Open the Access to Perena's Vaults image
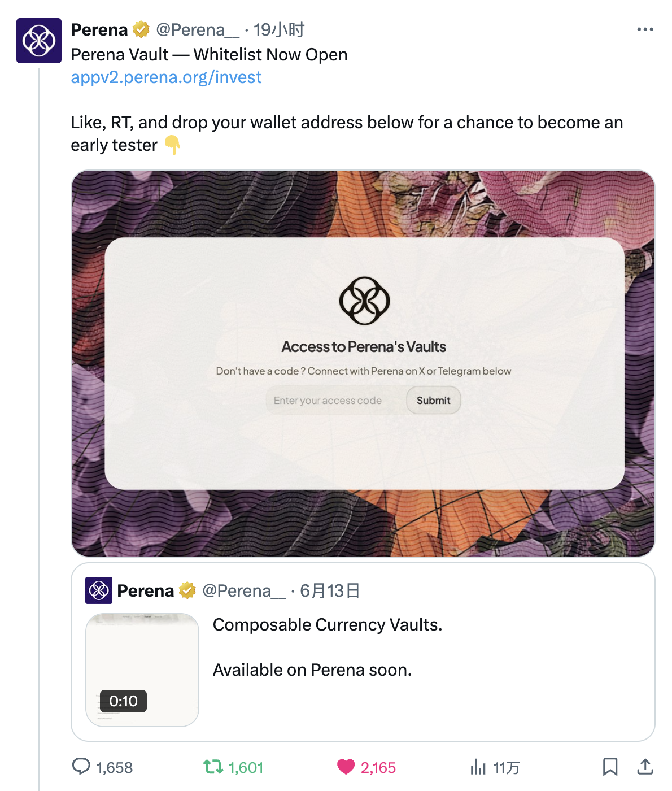 pyautogui.click(x=363, y=363)
